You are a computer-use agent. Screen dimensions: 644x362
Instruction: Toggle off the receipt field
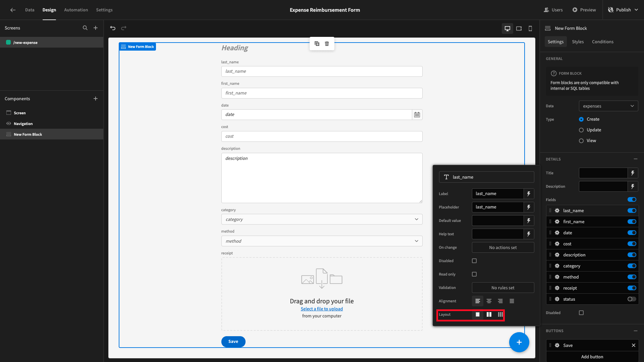[x=632, y=288]
